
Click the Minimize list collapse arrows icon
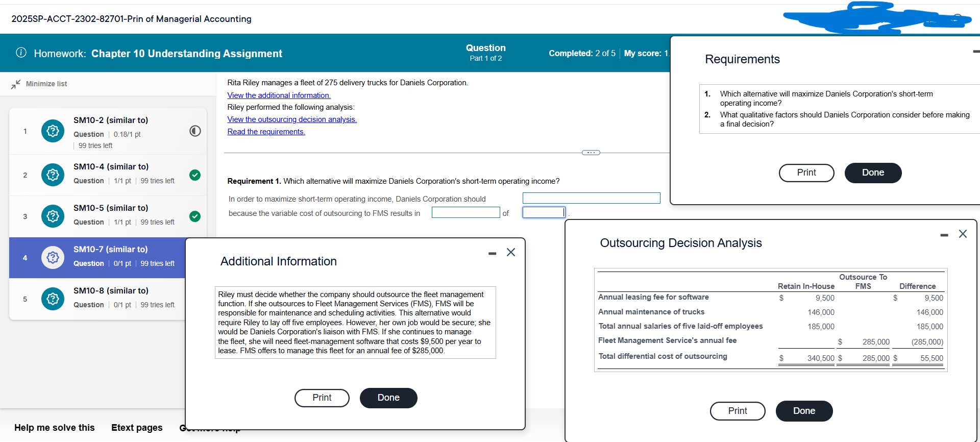click(x=16, y=84)
